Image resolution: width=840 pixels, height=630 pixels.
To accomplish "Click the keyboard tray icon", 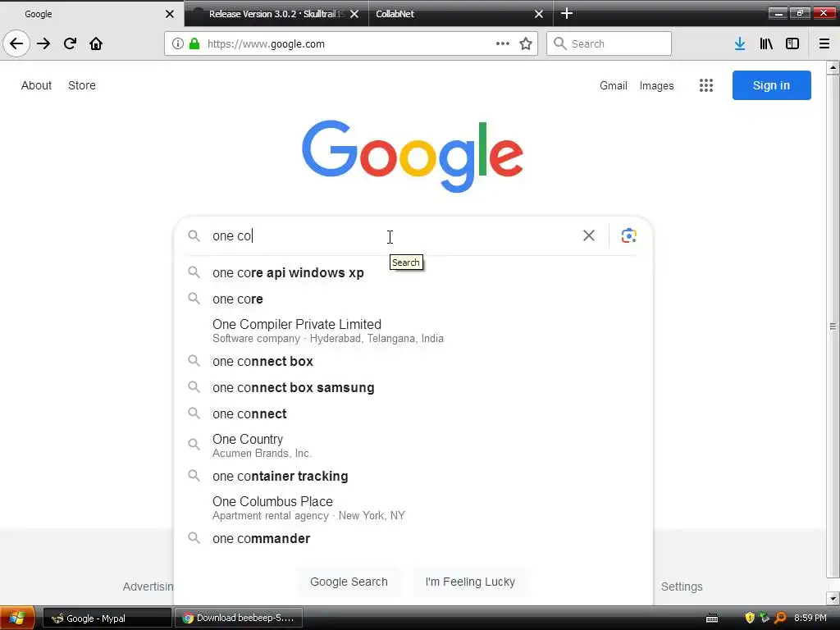I will pos(712,619).
